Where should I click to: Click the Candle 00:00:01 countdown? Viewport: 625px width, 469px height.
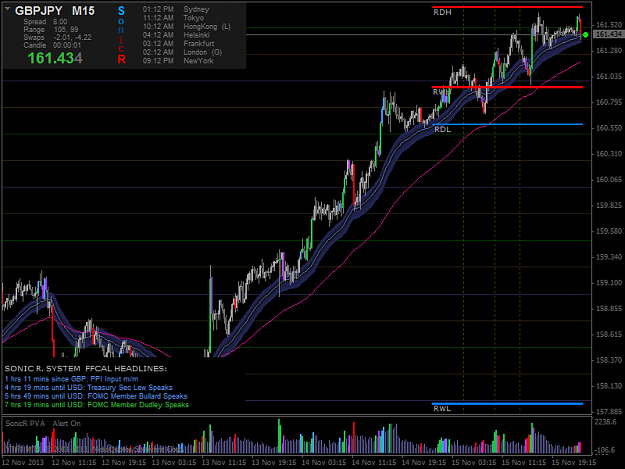pos(52,45)
